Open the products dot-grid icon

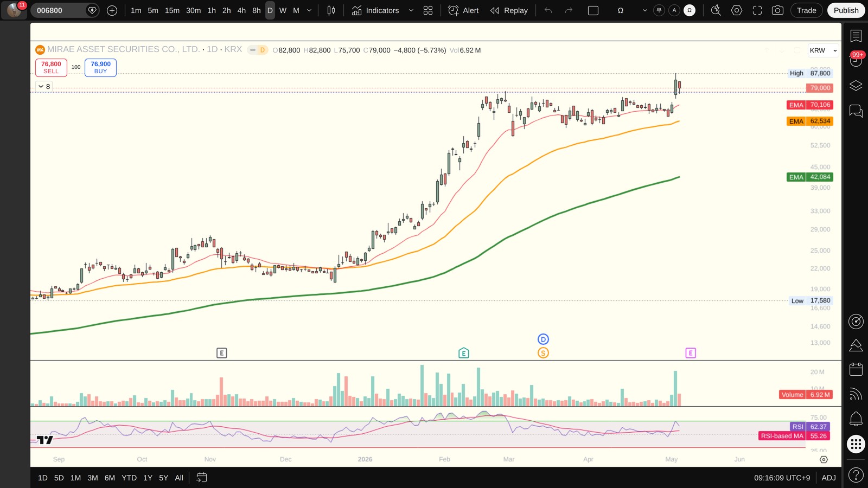coord(856,445)
